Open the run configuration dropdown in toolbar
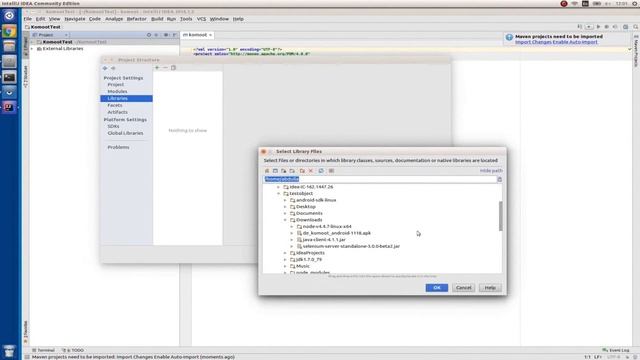This screenshot has width=640, height=360. click(x=589, y=27)
